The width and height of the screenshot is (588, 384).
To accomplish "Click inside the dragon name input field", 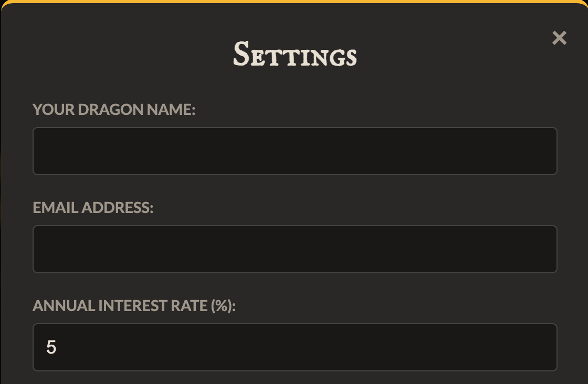I will tap(294, 151).
